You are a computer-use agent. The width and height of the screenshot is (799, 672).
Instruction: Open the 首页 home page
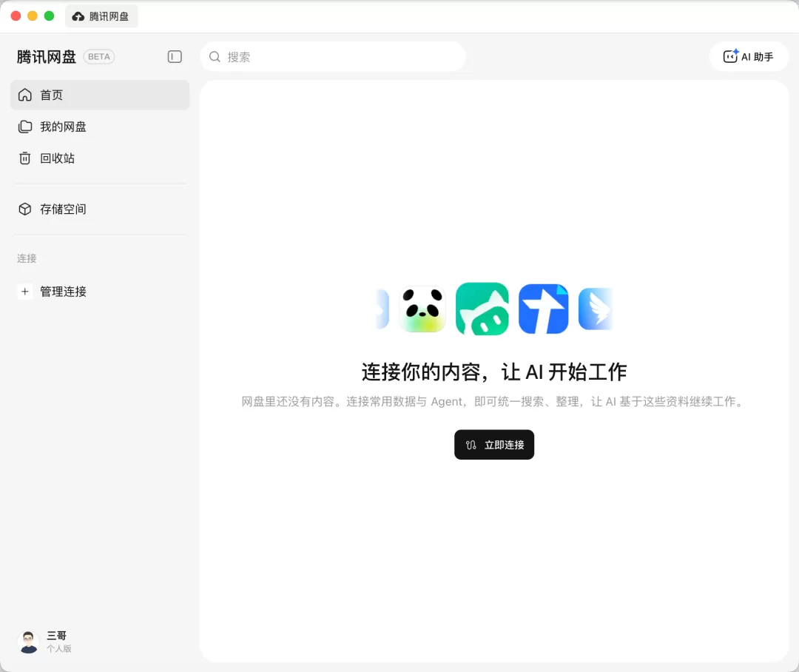coord(100,95)
